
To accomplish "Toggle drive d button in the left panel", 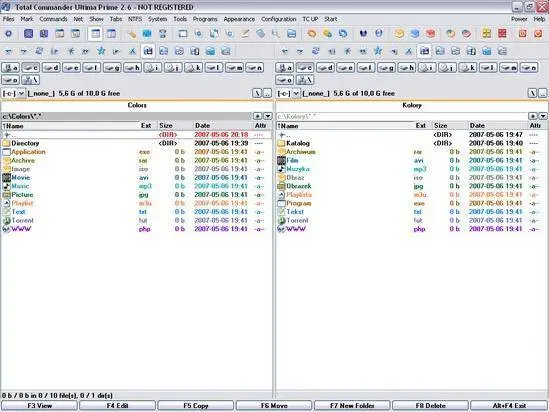I will pos(51,68).
